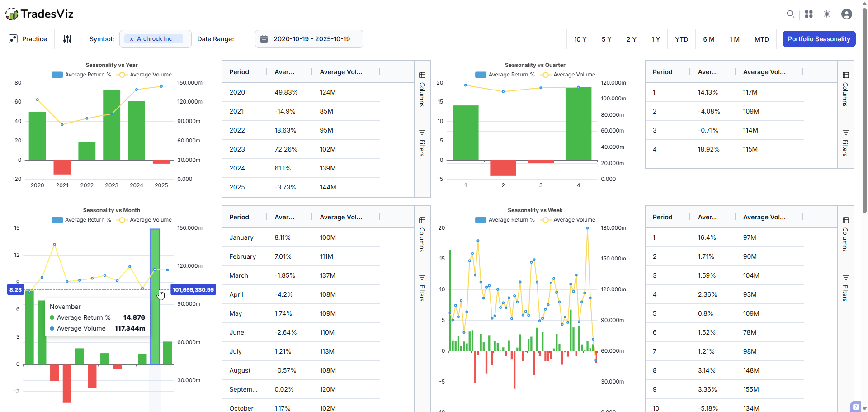Click quarter 2 value -4.08%
The image size is (868, 412).
tap(709, 111)
